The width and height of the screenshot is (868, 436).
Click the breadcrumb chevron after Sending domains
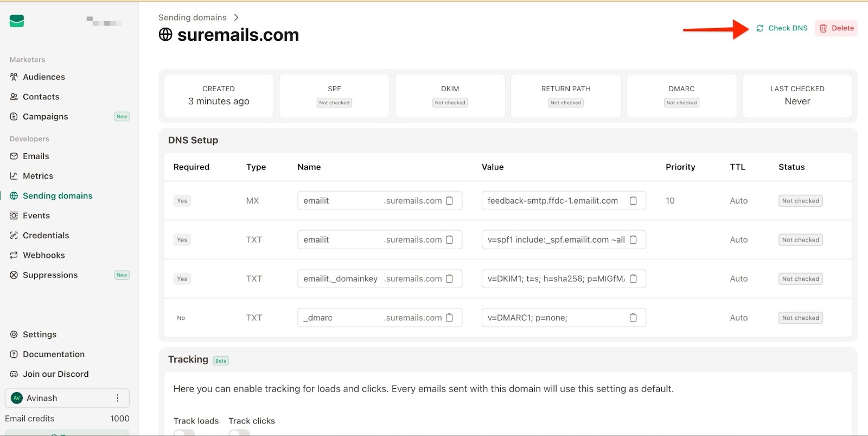[x=236, y=18]
